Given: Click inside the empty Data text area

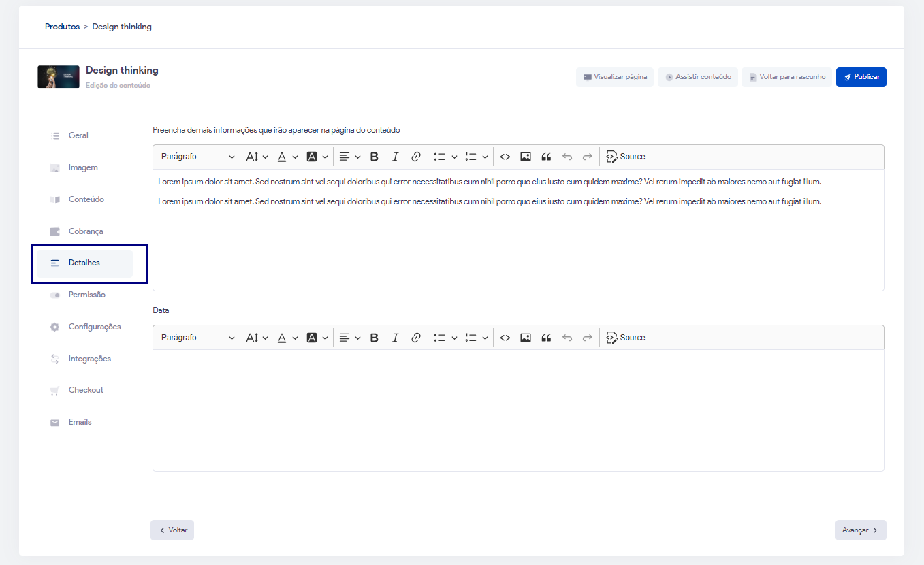Looking at the screenshot, I should pos(517,408).
